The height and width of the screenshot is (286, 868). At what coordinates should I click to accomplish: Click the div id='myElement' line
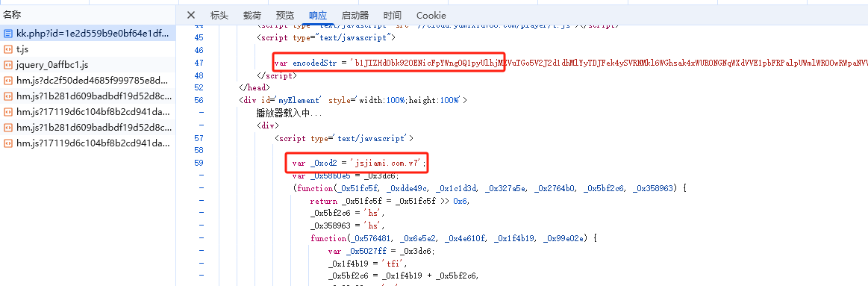353,100
